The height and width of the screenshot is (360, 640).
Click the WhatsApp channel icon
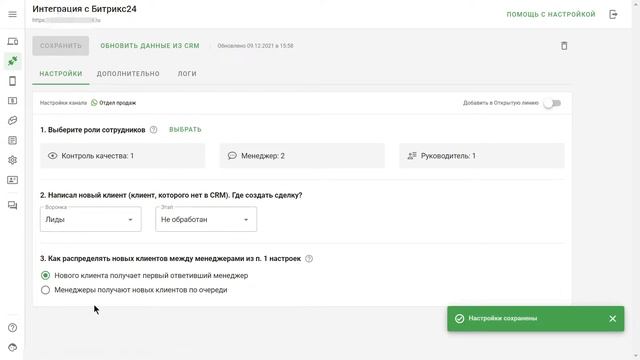pos(94,103)
